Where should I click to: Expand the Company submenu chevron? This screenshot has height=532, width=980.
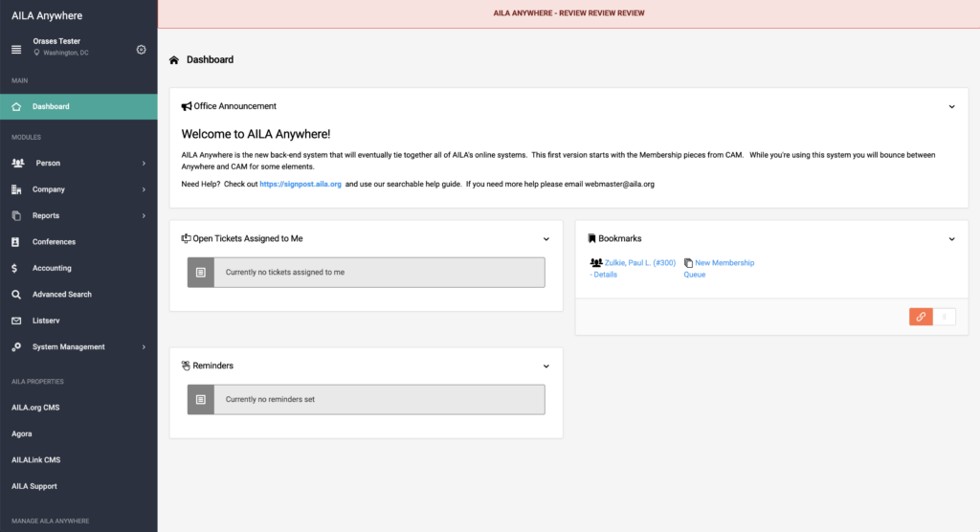144,189
